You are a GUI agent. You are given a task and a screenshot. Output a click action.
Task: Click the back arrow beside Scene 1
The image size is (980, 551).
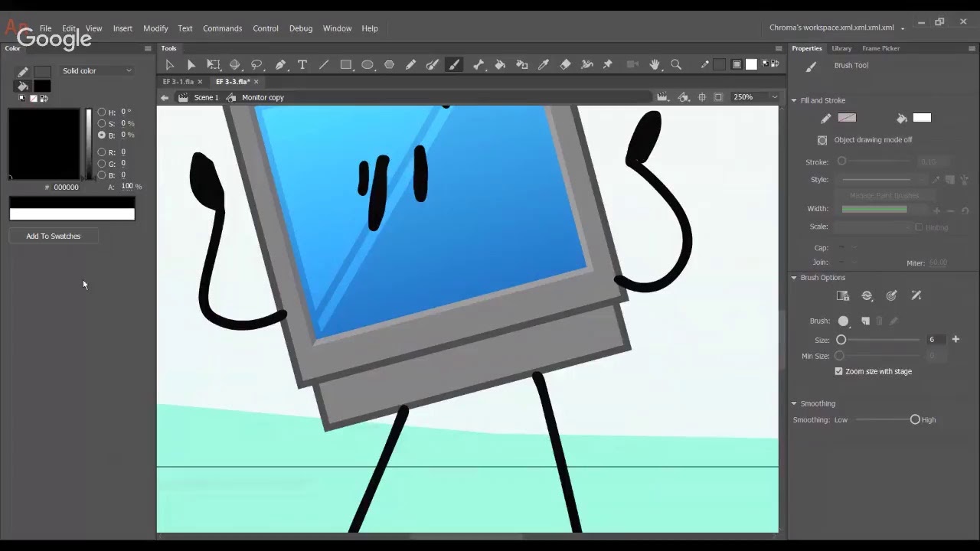pyautogui.click(x=164, y=97)
